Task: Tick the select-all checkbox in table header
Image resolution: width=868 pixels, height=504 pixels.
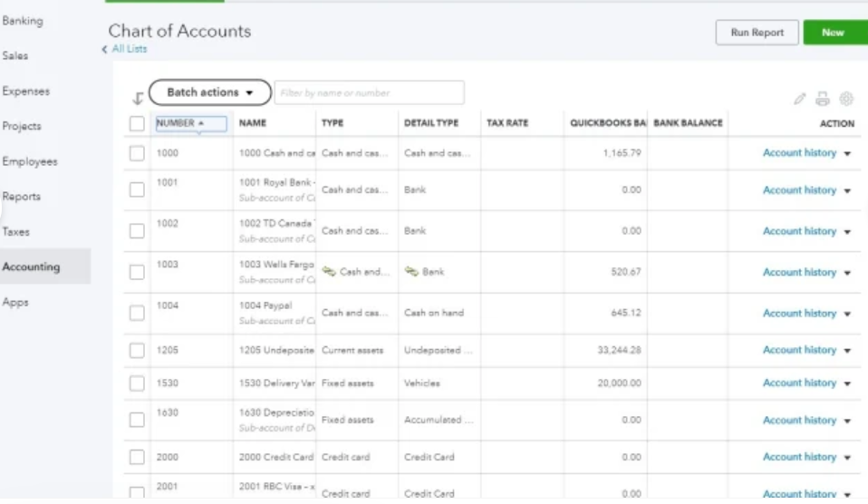Action: (137, 124)
